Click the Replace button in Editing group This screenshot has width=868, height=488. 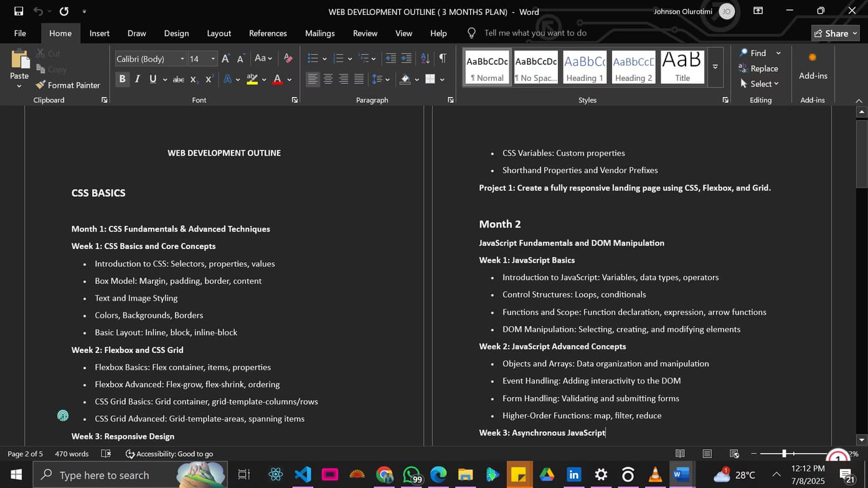[x=760, y=68]
